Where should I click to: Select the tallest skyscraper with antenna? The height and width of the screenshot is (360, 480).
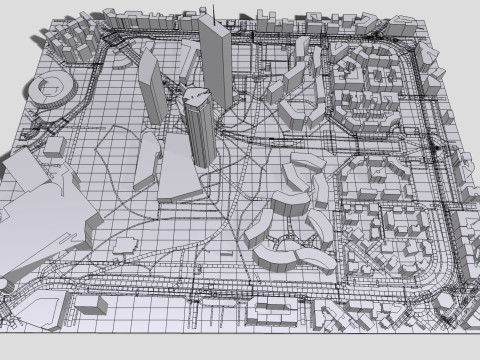(216, 62)
